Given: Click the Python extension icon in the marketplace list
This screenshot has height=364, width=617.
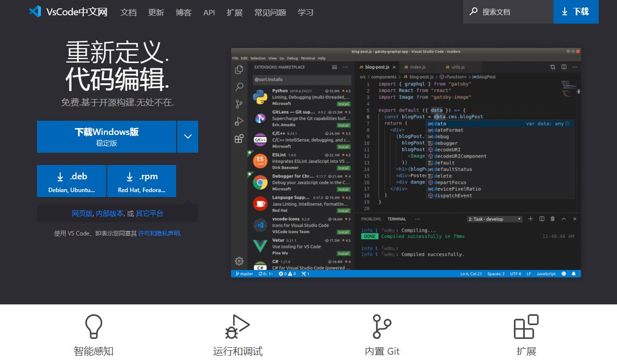Looking at the screenshot, I should point(260,97).
